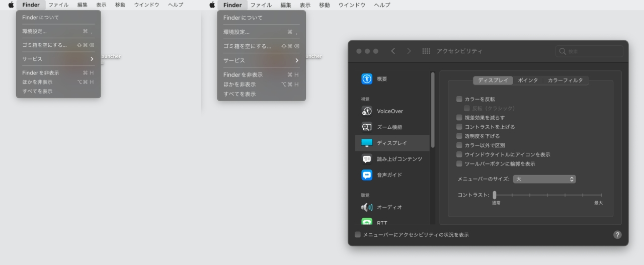The height and width of the screenshot is (265, 644).
Task: Check the 透明度を下げる option
Action: coord(459,136)
